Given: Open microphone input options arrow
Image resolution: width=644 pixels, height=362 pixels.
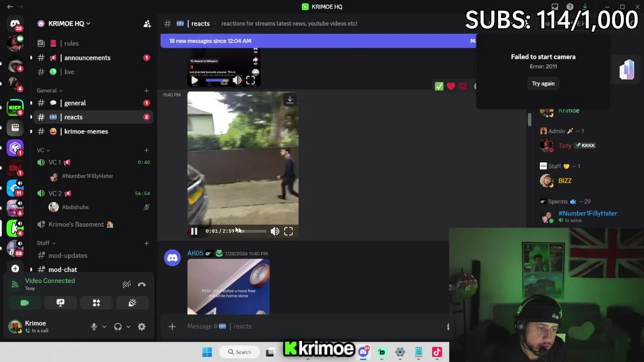Looking at the screenshot, I should [104, 327].
